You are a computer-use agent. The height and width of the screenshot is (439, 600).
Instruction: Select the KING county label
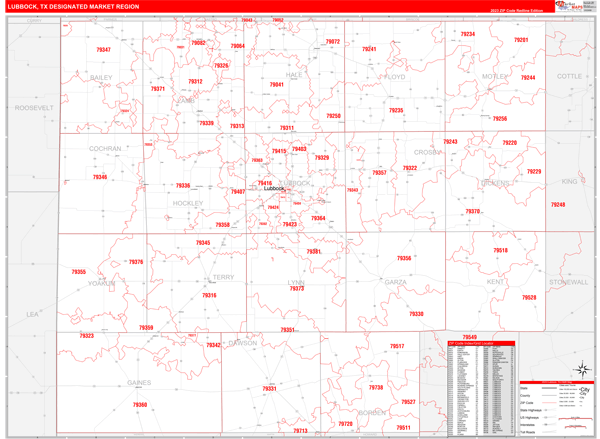pos(569,181)
